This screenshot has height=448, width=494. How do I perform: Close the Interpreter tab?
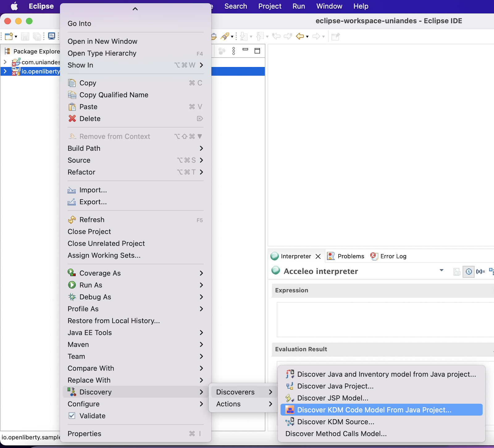click(x=318, y=256)
